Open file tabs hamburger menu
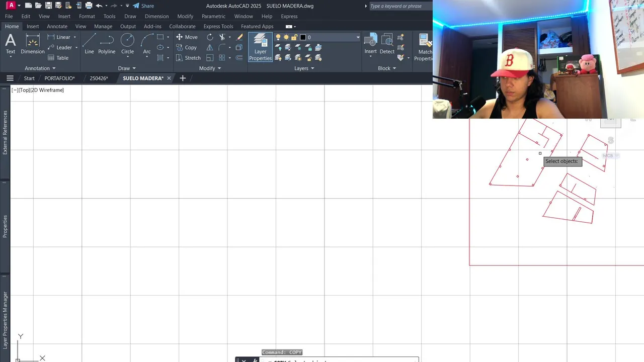The height and width of the screenshot is (362, 644). click(x=10, y=78)
